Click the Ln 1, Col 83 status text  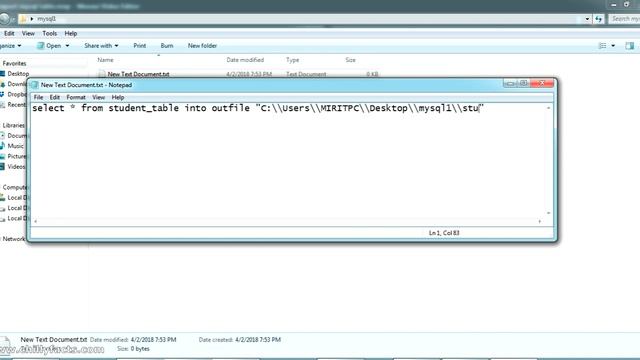tap(444, 233)
